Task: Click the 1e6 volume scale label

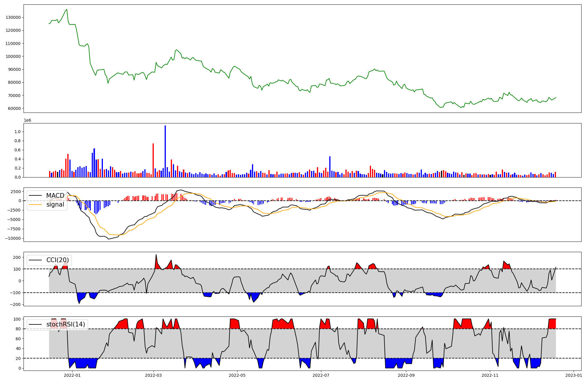Action: coord(27,120)
